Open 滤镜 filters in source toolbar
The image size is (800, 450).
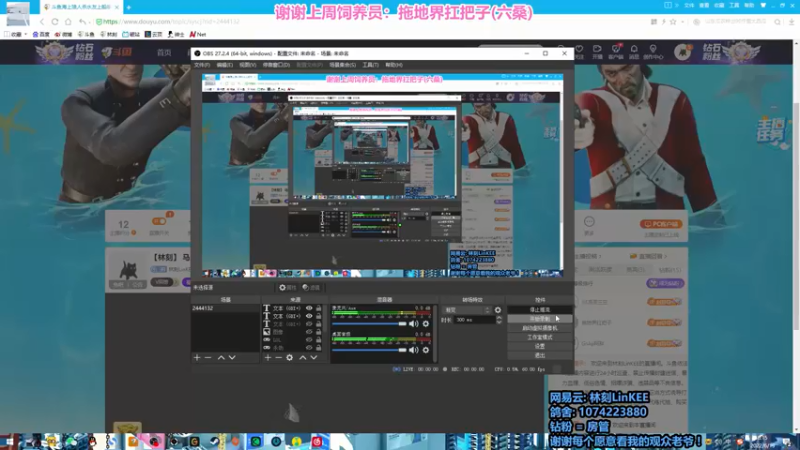point(311,288)
